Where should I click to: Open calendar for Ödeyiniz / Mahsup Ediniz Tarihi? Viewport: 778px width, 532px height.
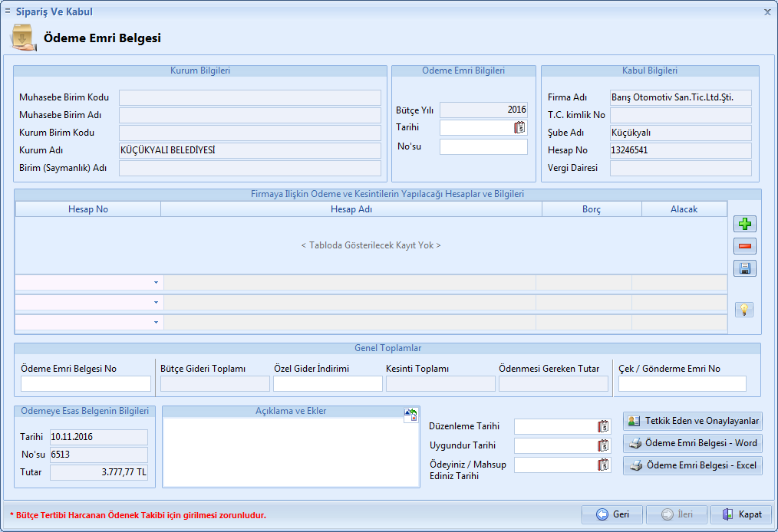click(602, 465)
